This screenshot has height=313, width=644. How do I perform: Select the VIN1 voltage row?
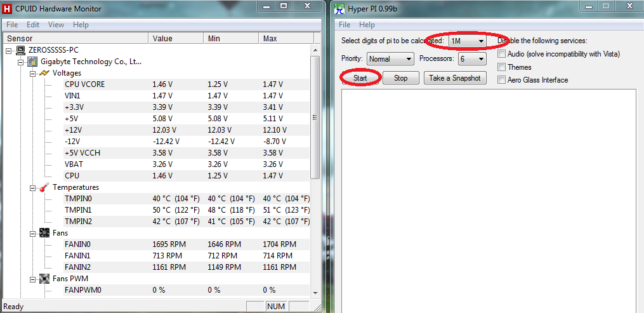pyautogui.click(x=187, y=96)
